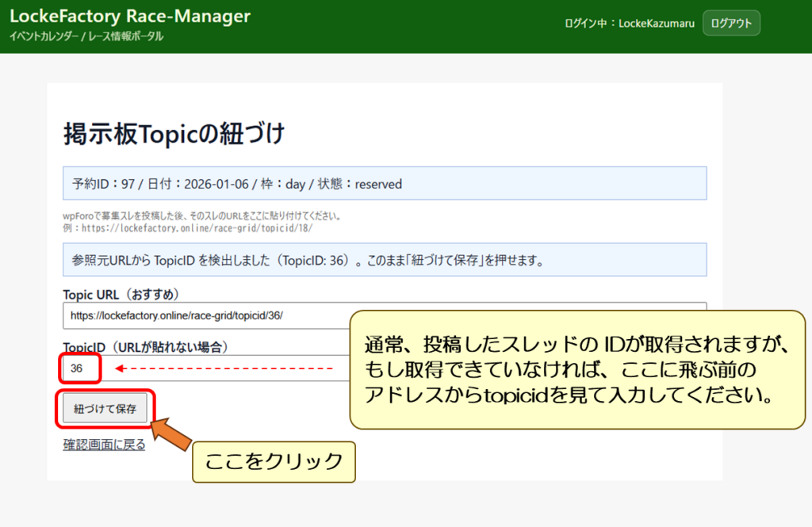The image size is (812, 527).
Task: Click the 予約ID:97 reservation info box
Action: pos(385,184)
